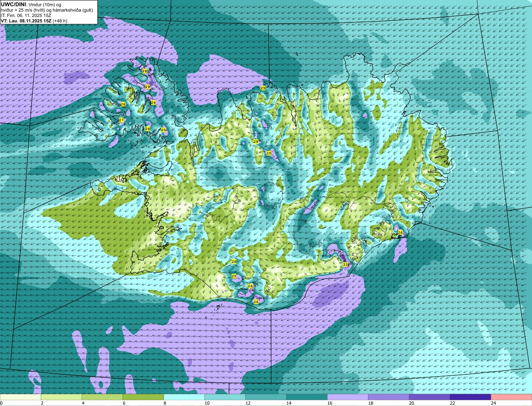Select the '6' label on the wind scale

124,403
